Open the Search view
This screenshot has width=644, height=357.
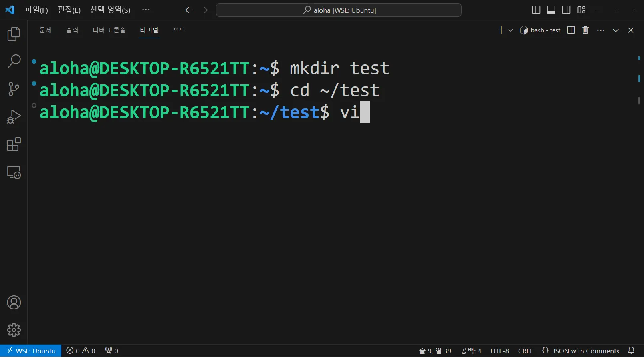14,62
